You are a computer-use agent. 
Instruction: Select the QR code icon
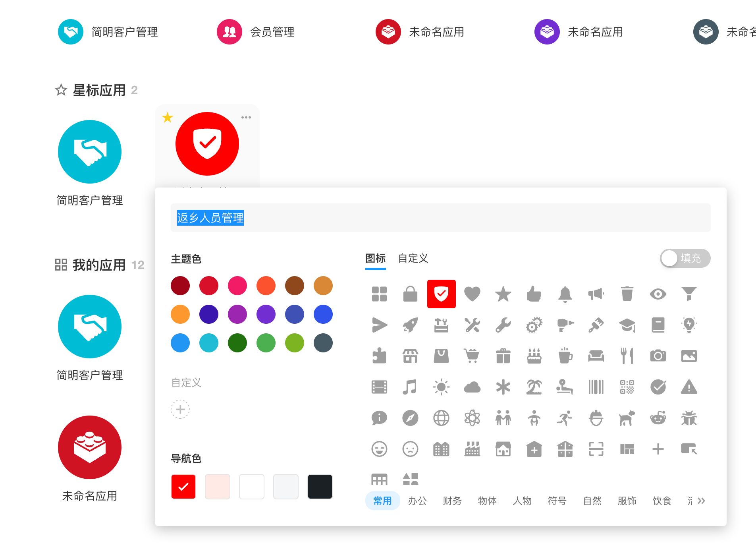(x=627, y=387)
